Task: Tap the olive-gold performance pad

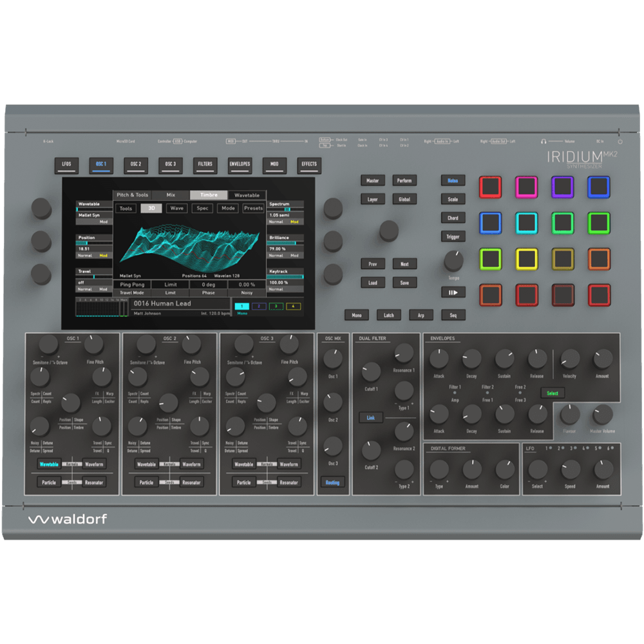Action: coord(562,259)
